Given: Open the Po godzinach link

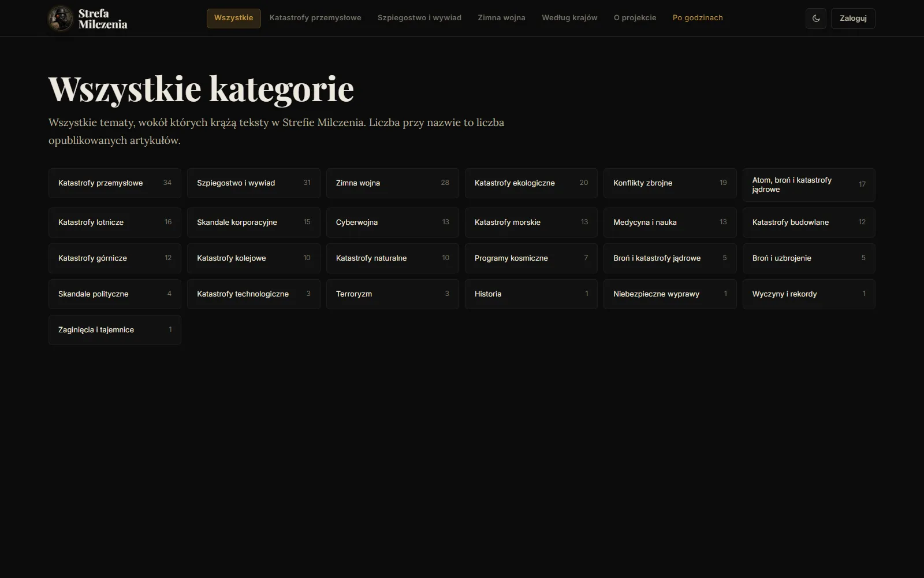Looking at the screenshot, I should point(698,18).
